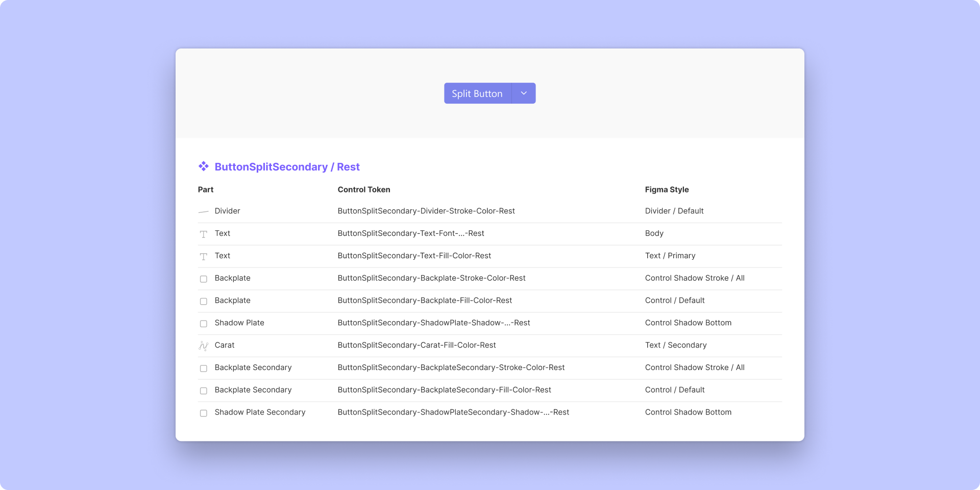Select ButtonSplitSecondary-Text-Fill-Color-Rest token

tap(414, 256)
